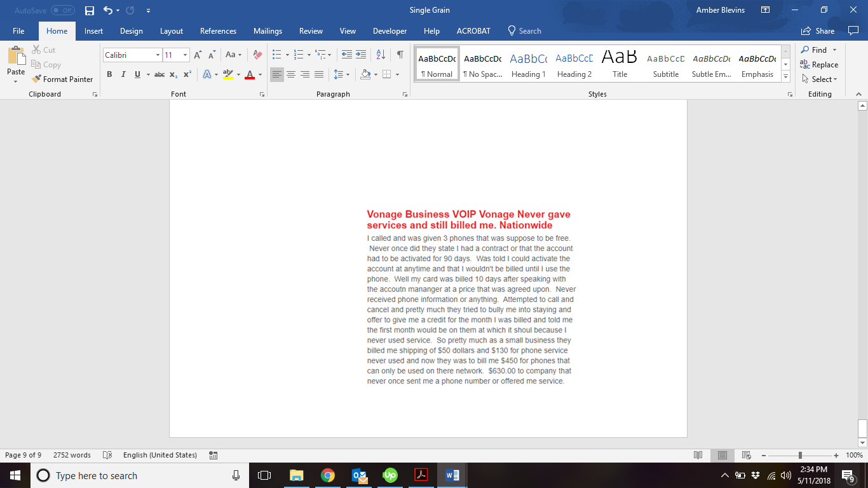The image size is (868, 488).
Task: Click Replace in Editing group
Action: [x=819, y=64]
